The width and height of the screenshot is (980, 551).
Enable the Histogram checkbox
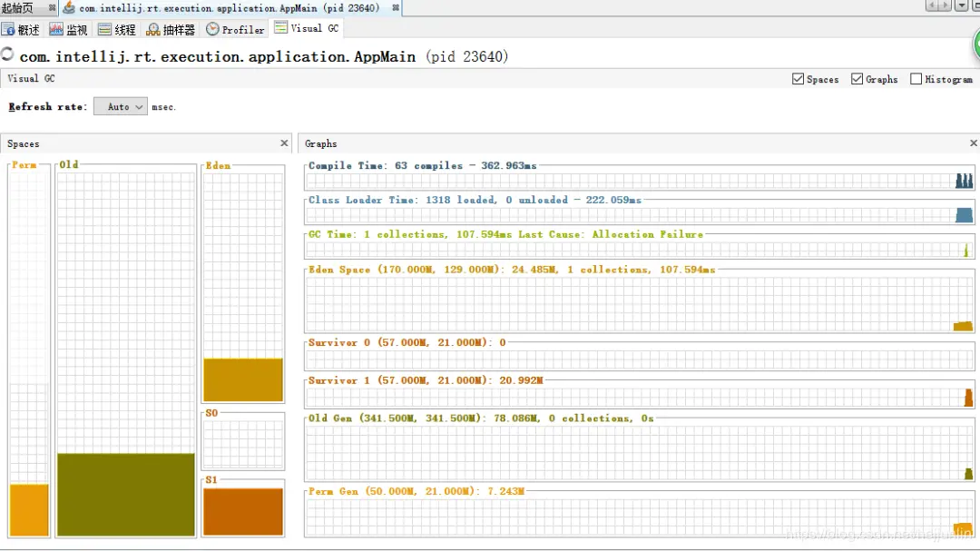click(916, 79)
